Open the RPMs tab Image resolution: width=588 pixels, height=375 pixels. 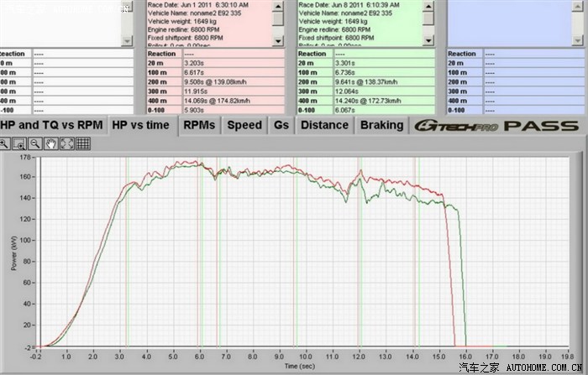[199, 125]
